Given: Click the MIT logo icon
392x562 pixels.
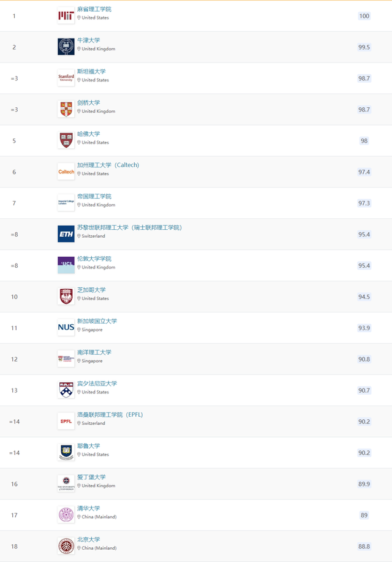Looking at the screenshot, I should point(66,16).
